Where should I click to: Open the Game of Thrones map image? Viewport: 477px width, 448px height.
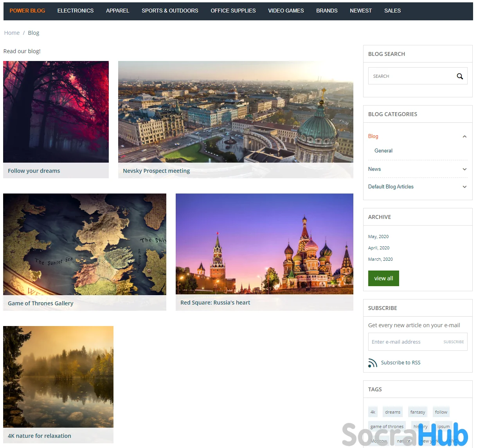point(85,244)
